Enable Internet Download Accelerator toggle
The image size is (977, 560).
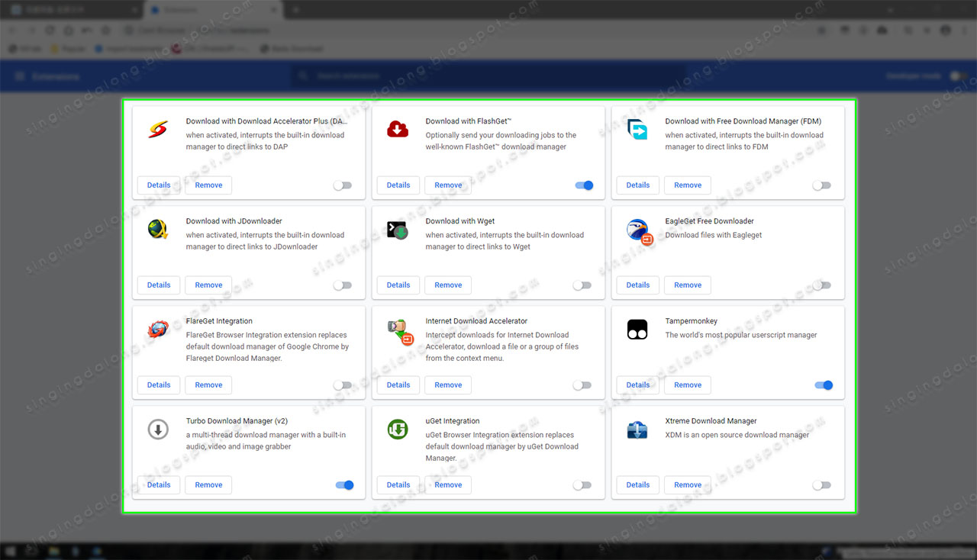pyautogui.click(x=582, y=385)
